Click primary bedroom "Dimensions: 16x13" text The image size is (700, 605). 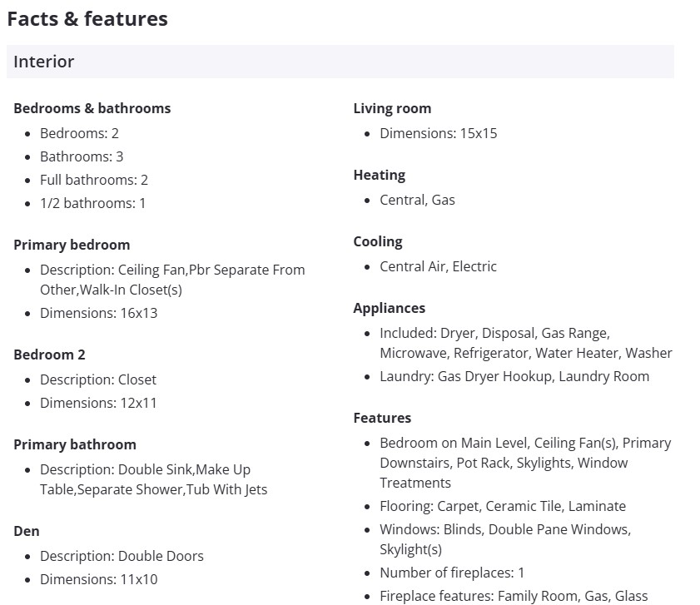point(98,313)
